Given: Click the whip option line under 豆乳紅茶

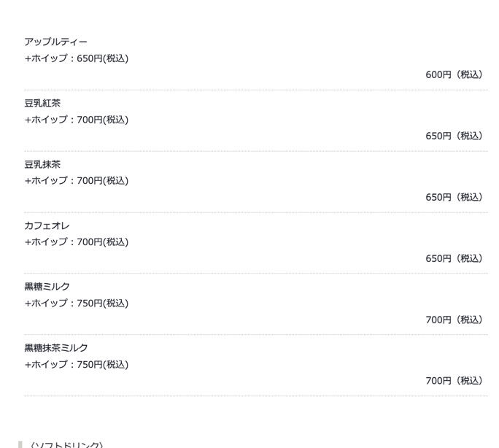Looking at the screenshot, I should coord(76,120).
